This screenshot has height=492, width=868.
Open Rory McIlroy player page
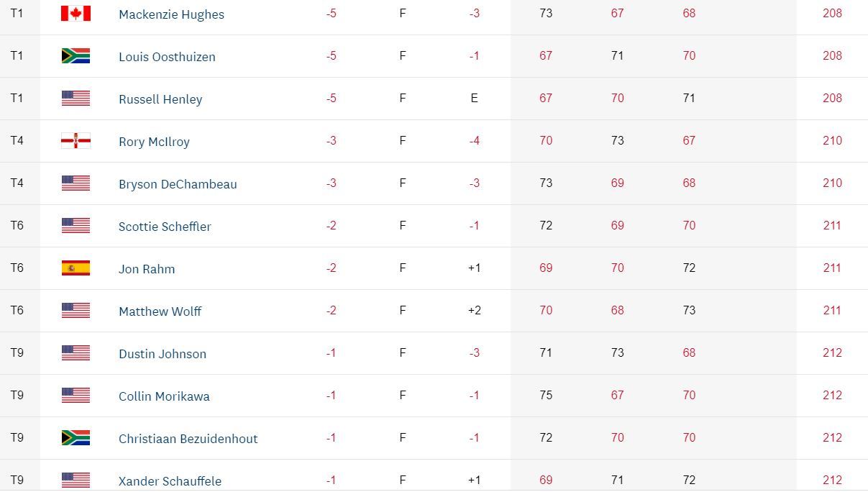tap(154, 142)
